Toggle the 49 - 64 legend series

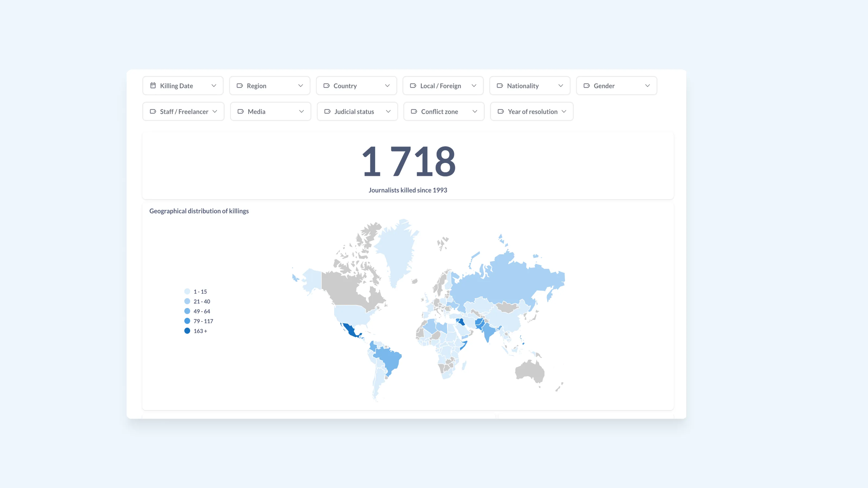[x=202, y=311]
